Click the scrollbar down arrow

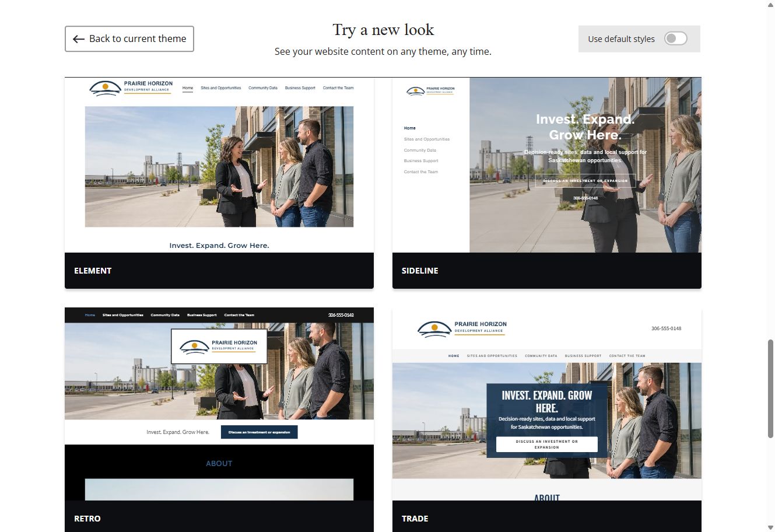coord(770,527)
